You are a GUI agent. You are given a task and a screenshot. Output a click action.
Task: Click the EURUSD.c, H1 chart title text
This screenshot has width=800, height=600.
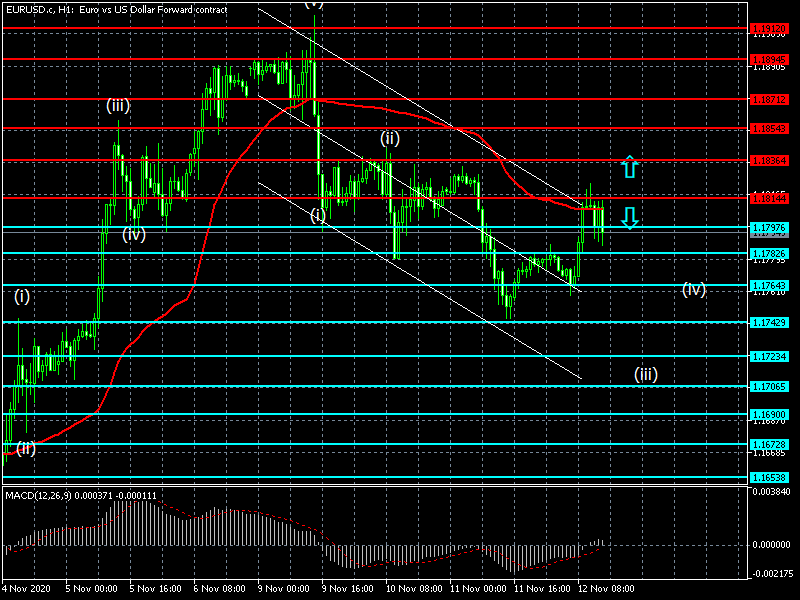117,9
